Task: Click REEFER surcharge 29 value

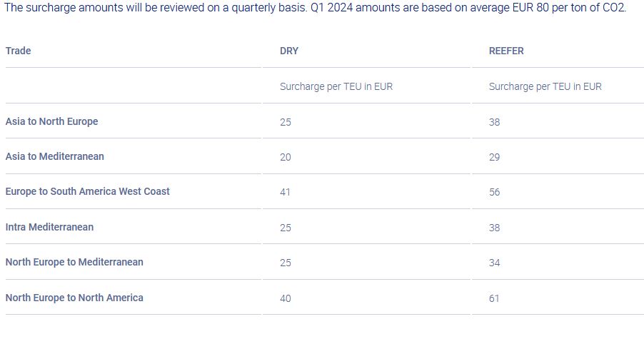Action: (495, 157)
